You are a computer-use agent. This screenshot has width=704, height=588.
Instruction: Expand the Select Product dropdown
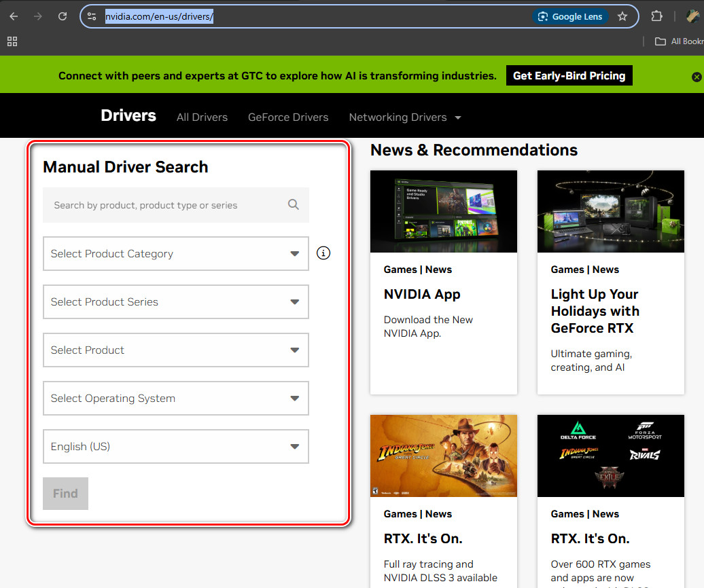pos(175,350)
